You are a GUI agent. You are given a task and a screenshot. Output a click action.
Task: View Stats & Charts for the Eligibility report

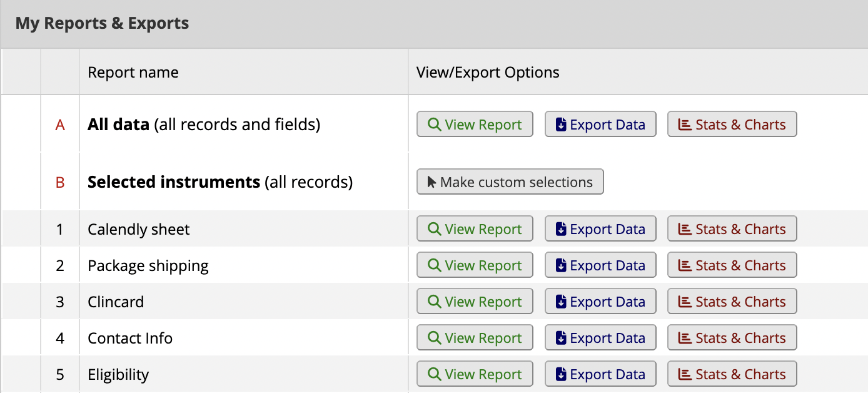click(x=732, y=374)
